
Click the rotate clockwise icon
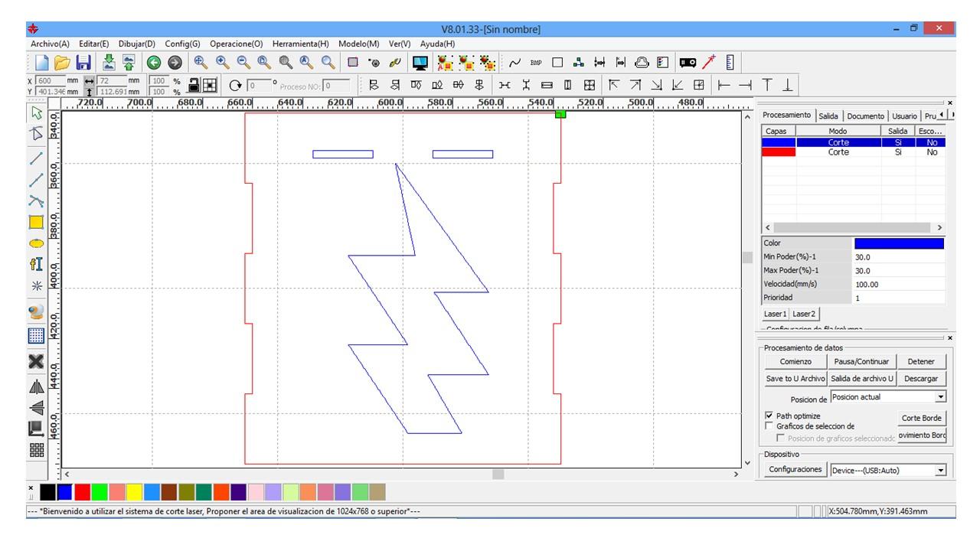coord(235,85)
